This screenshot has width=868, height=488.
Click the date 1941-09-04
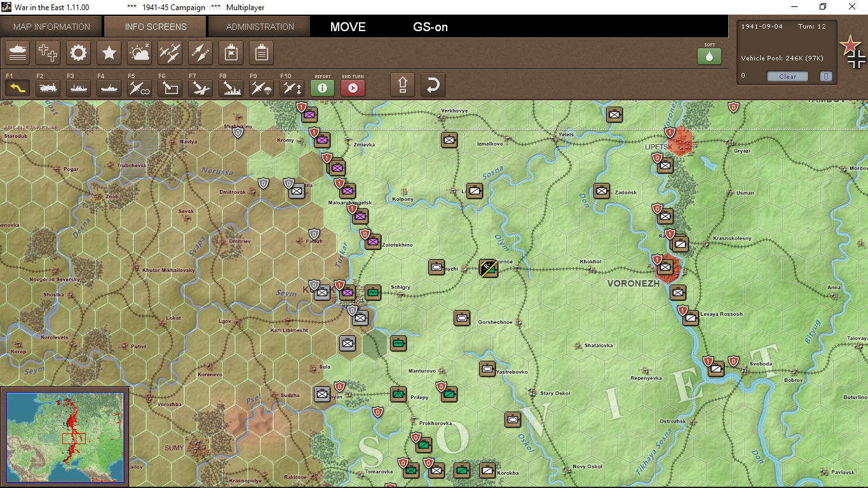click(762, 26)
